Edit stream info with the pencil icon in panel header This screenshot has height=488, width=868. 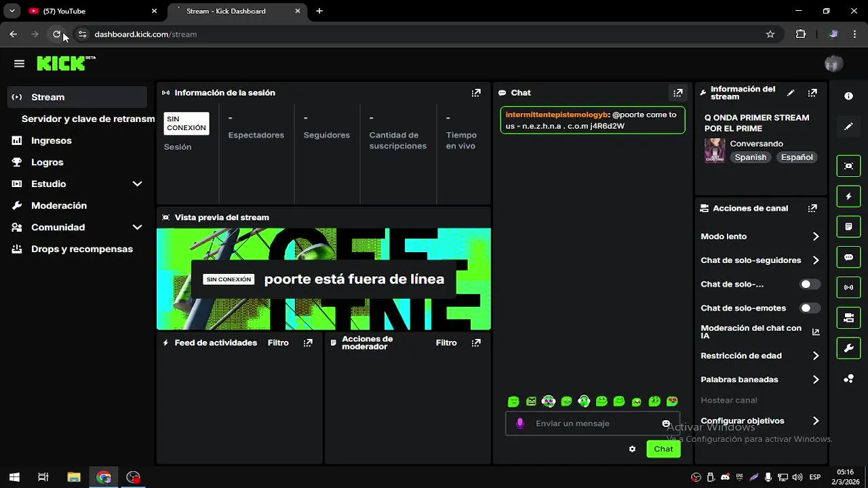pyautogui.click(x=791, y=93)
